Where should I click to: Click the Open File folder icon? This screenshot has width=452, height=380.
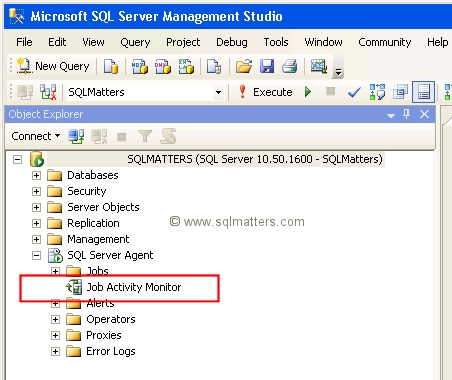pos(244,66)
